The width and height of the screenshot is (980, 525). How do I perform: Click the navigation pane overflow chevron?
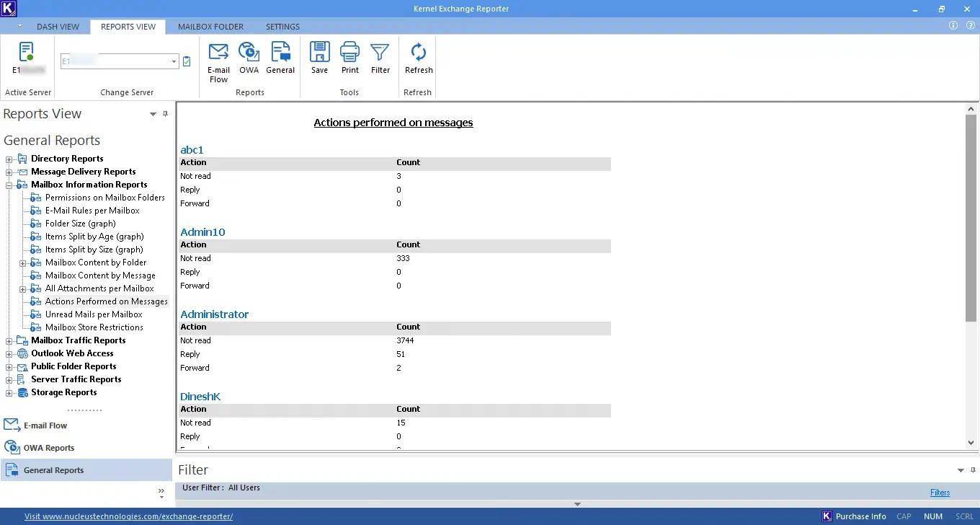click(161, 492)
